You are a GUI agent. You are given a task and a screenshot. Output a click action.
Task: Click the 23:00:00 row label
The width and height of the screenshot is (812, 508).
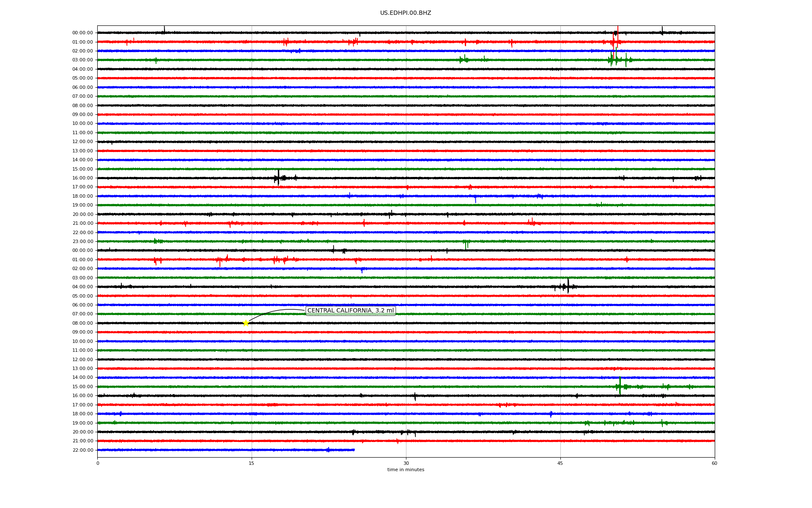tap(82, 241)
